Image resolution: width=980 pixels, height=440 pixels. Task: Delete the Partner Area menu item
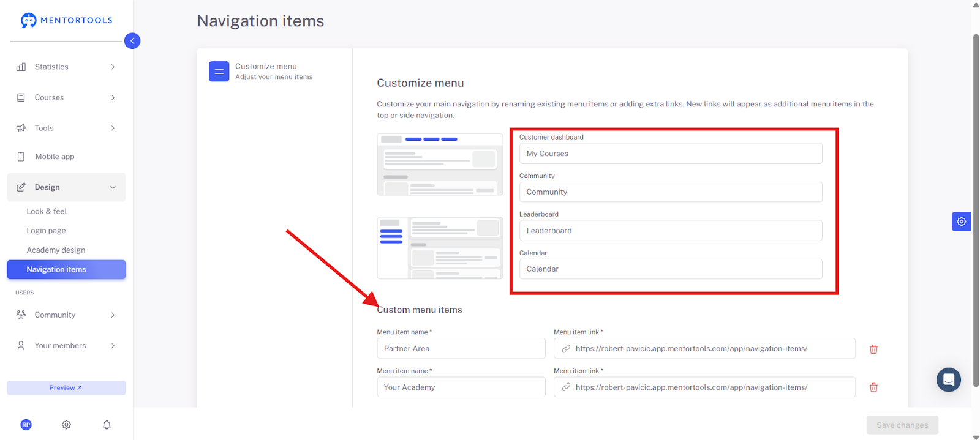tap(873, 349)
